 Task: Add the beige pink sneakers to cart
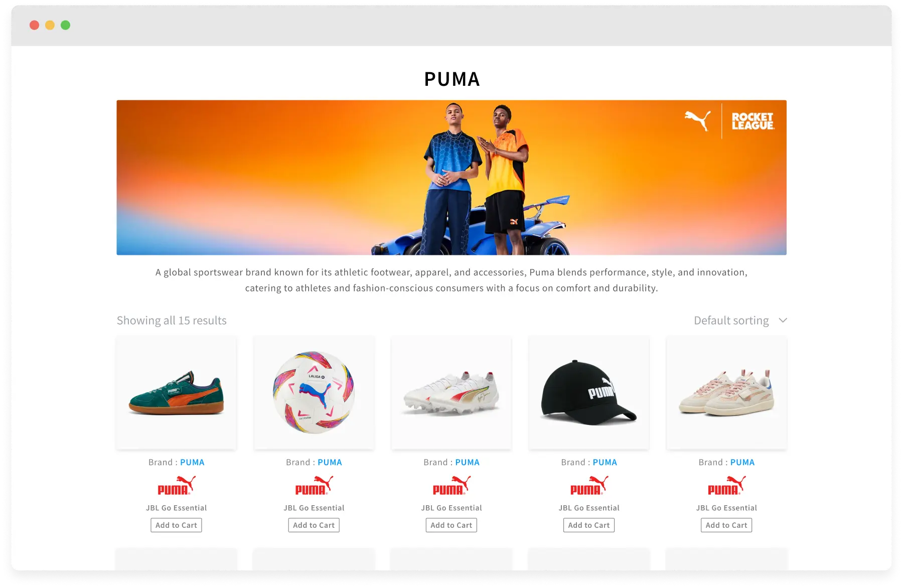(726, 525)
